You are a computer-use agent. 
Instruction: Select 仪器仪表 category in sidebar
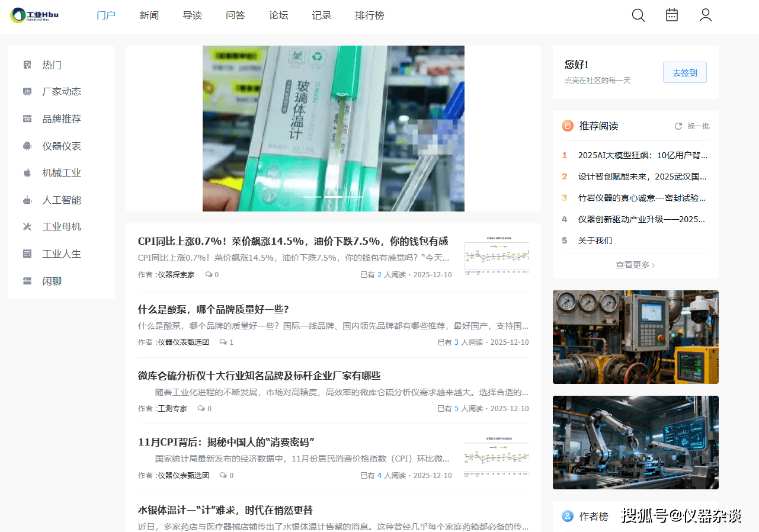click(x=62, y=146)
